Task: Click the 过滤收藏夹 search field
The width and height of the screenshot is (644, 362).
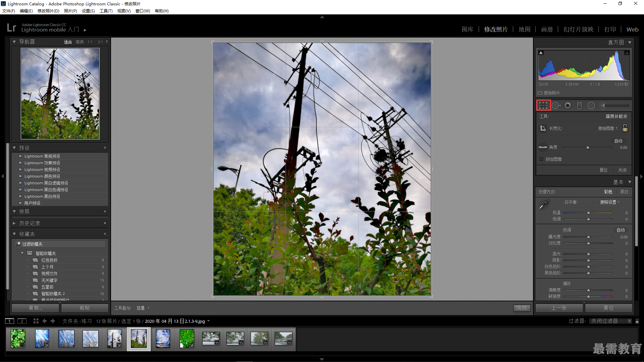Action: [x=60, y=244]
